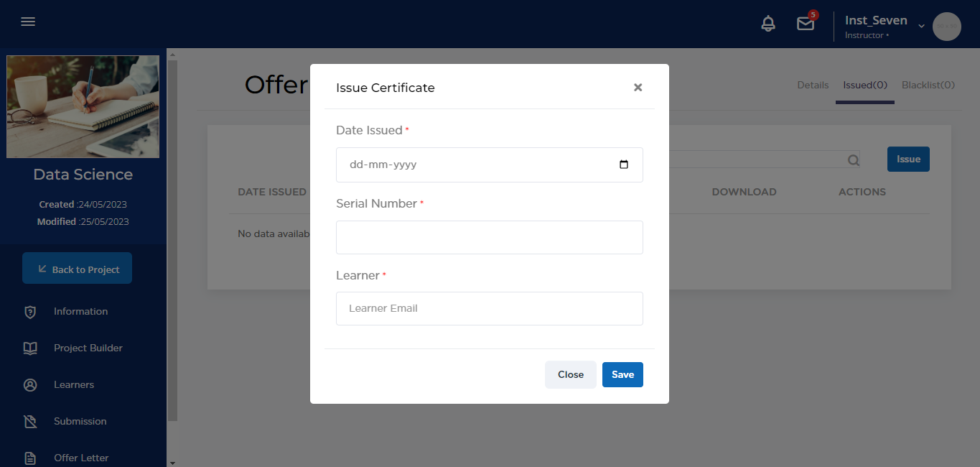The height and width of the screenshot is (467, 980).
Task: Click the Learners person icon
Action: (x=30, y=385)
